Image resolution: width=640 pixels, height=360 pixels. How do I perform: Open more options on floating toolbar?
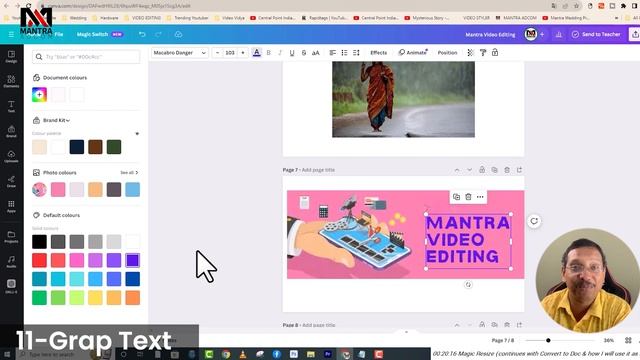(x=480, y=197)
